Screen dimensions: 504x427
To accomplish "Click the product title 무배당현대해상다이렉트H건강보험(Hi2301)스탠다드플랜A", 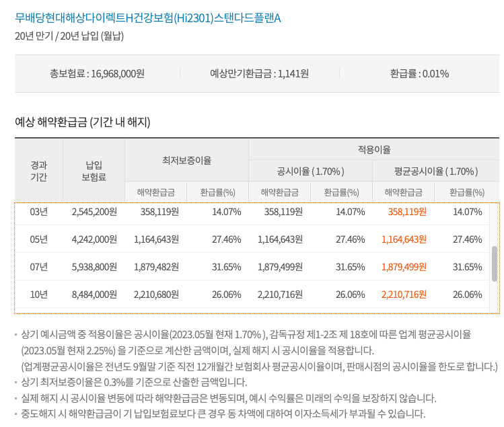I will [x=148, y=17].
